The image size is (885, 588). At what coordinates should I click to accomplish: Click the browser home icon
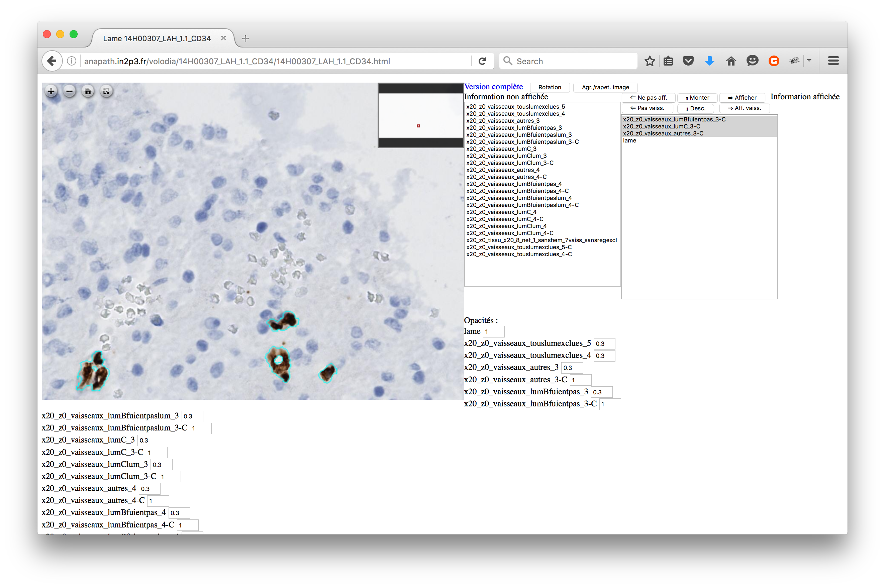731,61
